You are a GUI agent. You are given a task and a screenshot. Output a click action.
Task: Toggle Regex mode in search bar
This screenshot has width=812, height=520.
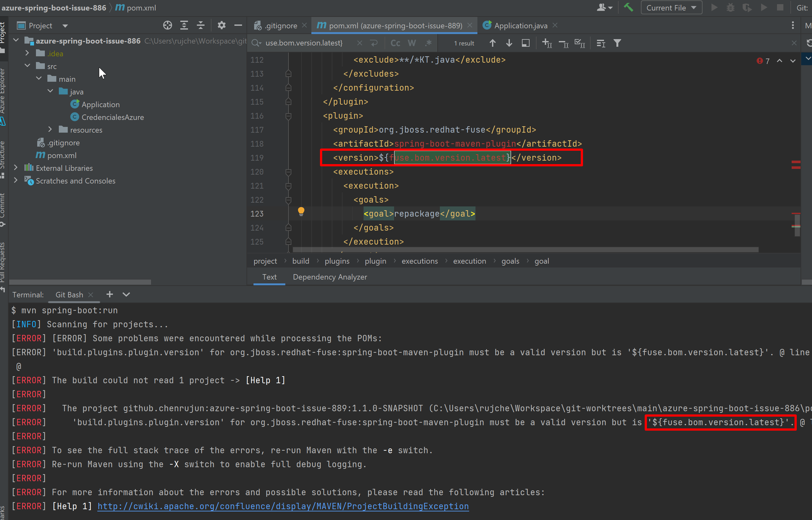coord(428,43)
